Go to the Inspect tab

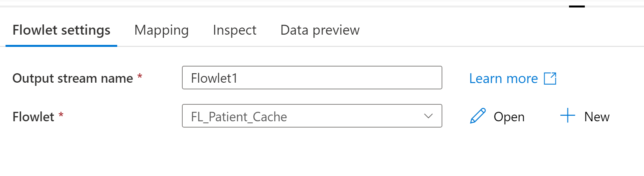234,30
